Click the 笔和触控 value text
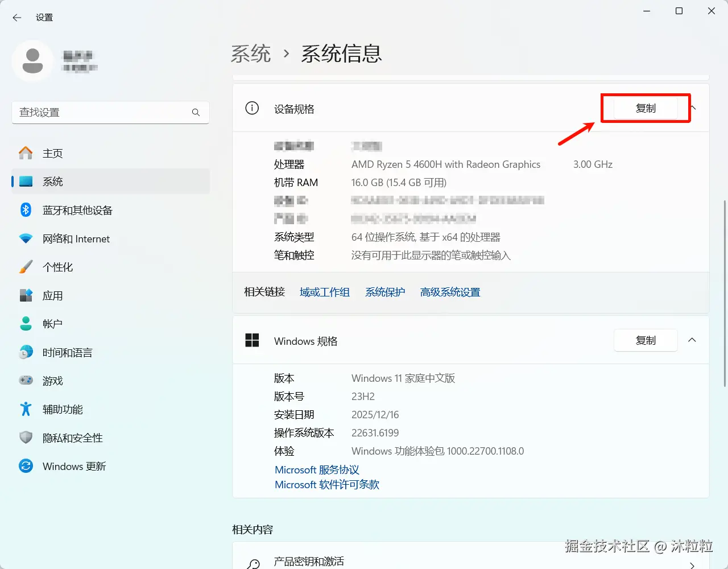 pos(431,255)
